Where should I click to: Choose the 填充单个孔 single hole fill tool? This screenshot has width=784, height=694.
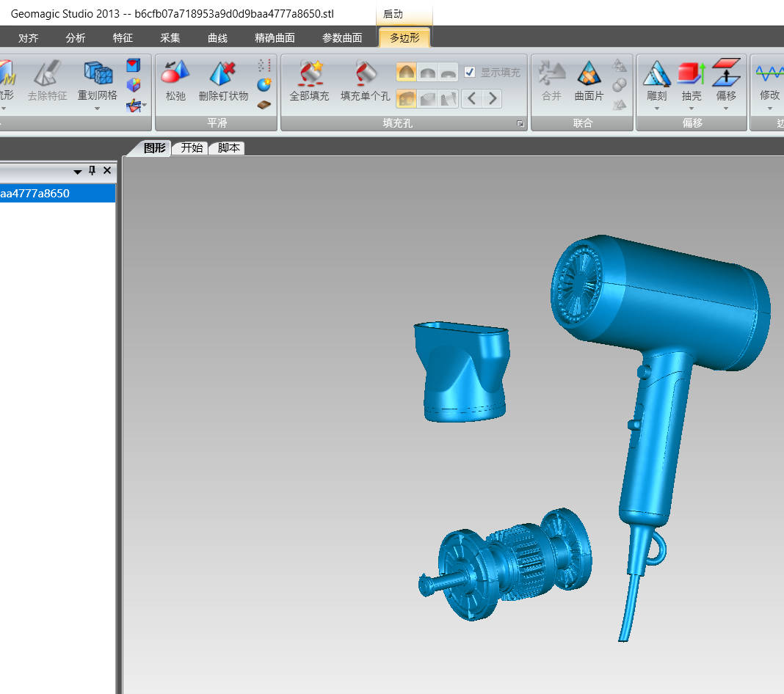click(365, 80)
